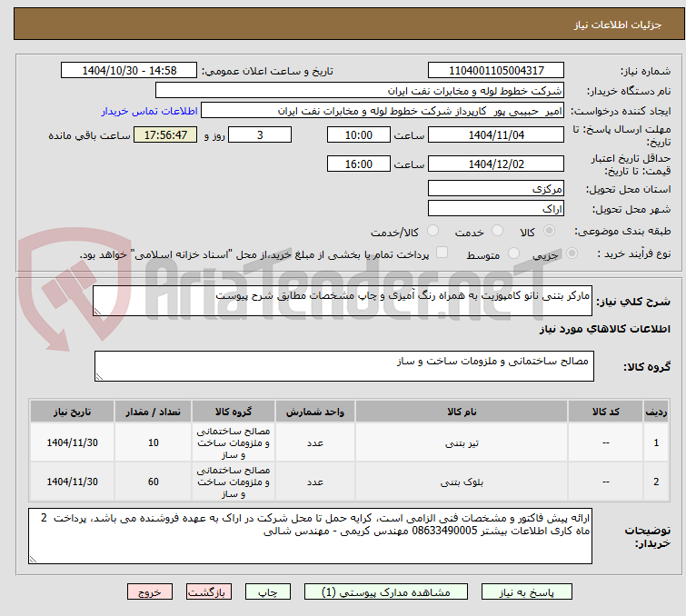Open مشاهده مدارک پیوستی attachments button
Image resolution: width=686 pixels, height=616 pixels.
(x=386, y=592)
